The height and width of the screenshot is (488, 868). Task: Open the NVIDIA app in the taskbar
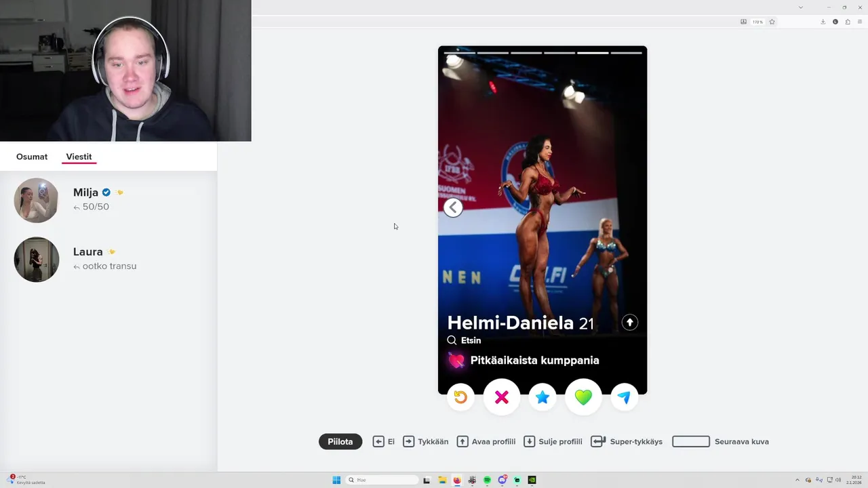(x=532, y=480)
